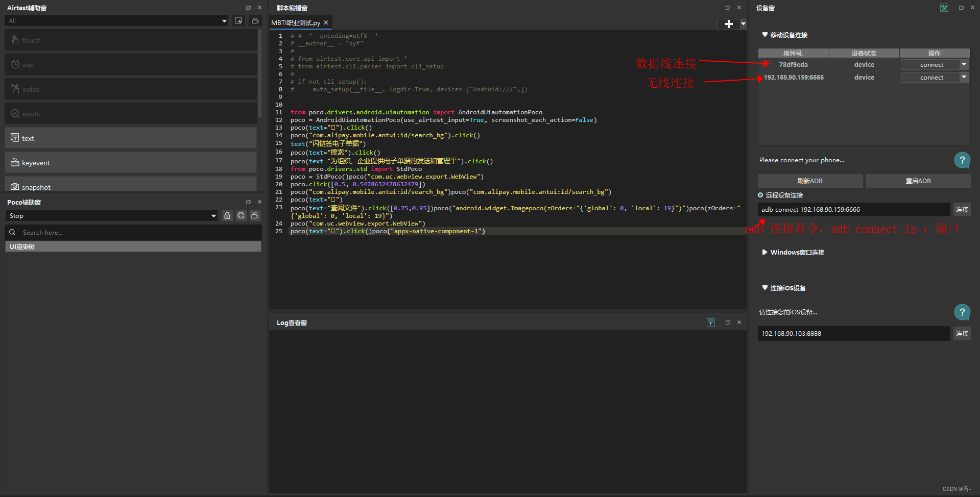
Task: Close the script editor panel
Action: (739, 8)
